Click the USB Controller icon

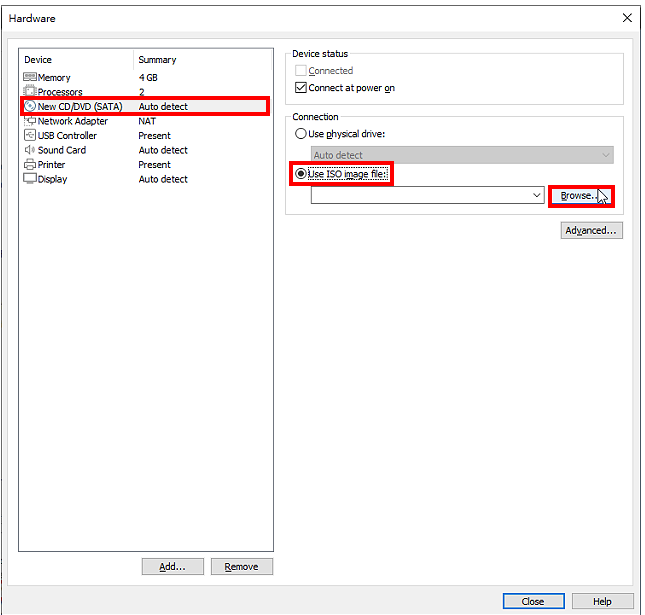[x=30, y=135]
